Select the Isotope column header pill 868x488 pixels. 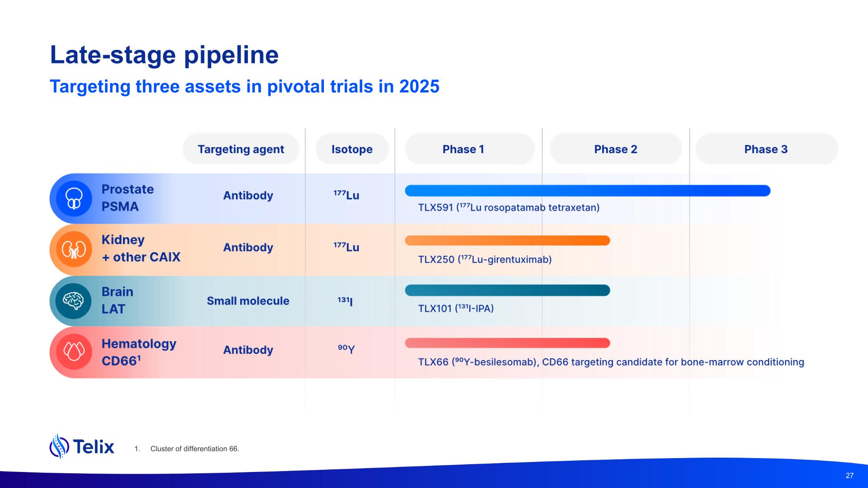352,149
